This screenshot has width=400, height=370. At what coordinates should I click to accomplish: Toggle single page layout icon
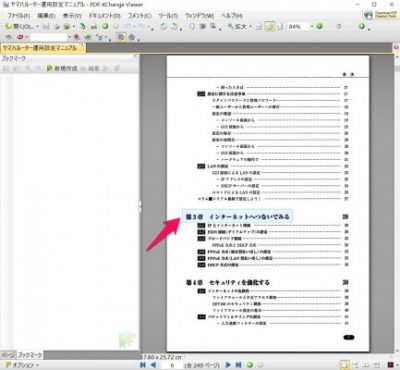(x=345, y=365)
